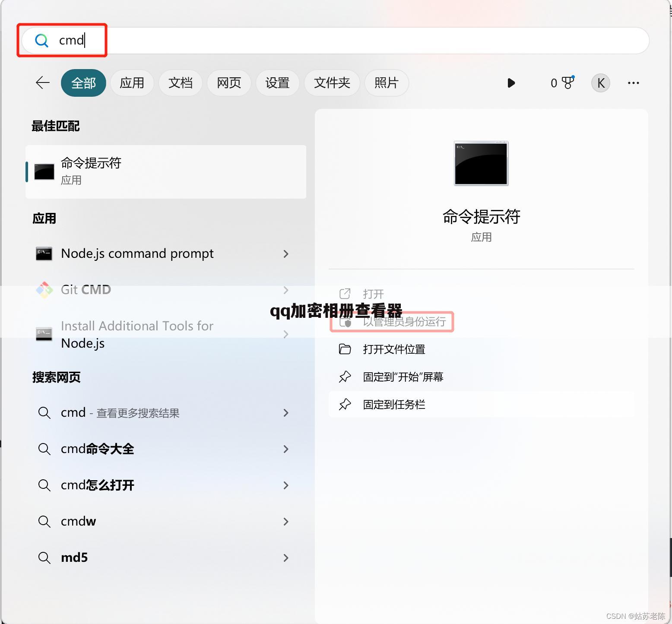
Task: Click search icon beside cmd怎么打开
Action: 44,485
